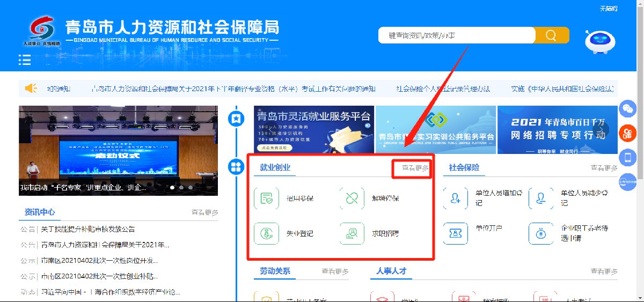
Task: Click the 失业登记 service icon
Action: click(267, 233)
